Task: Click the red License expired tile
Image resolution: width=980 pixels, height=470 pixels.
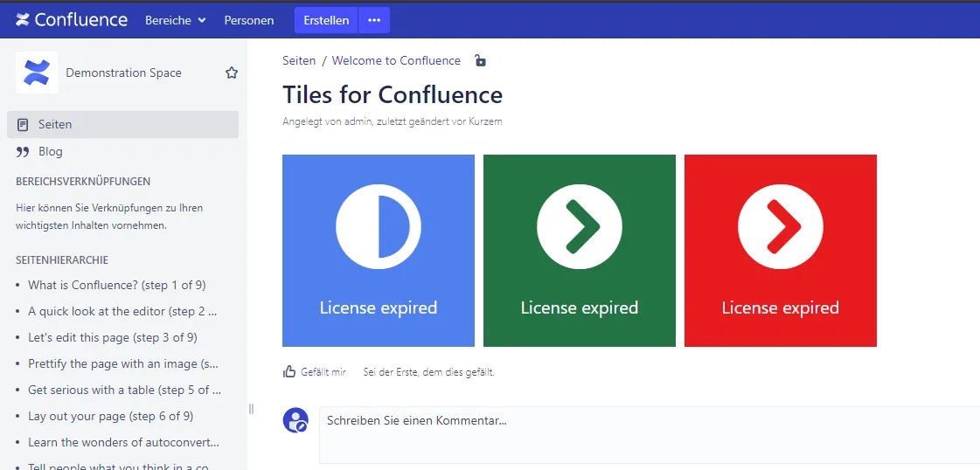Action: click(781, 251)
